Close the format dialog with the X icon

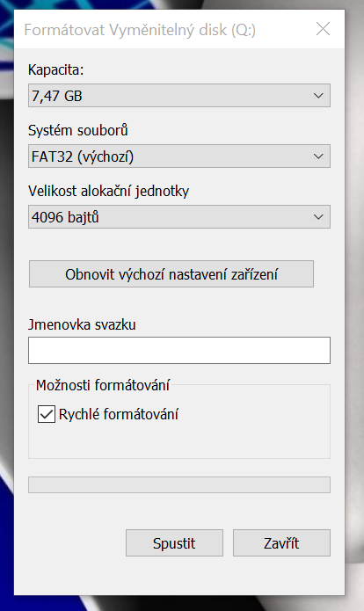coord(323,29)
